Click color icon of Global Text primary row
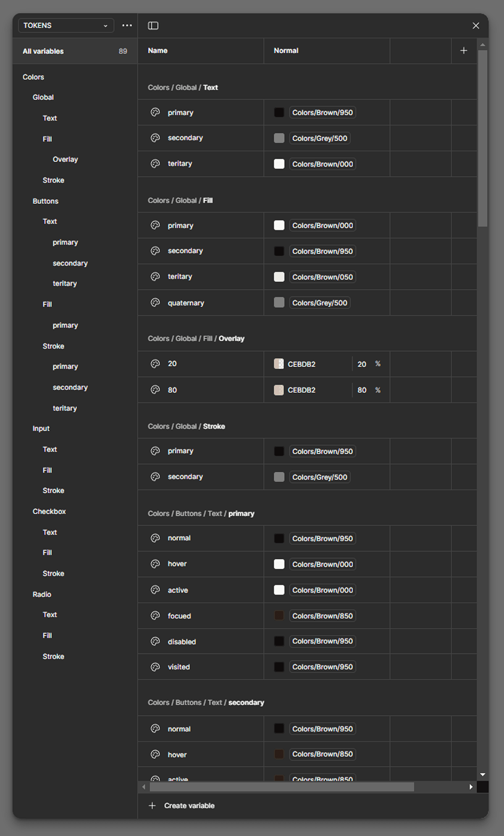The image size is (504, 836). point(155,112)
